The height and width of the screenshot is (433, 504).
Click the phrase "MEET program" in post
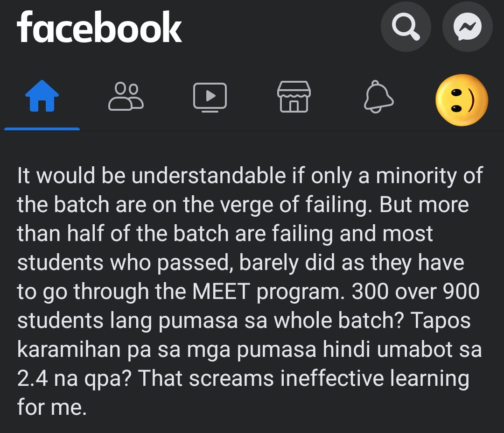268,291
